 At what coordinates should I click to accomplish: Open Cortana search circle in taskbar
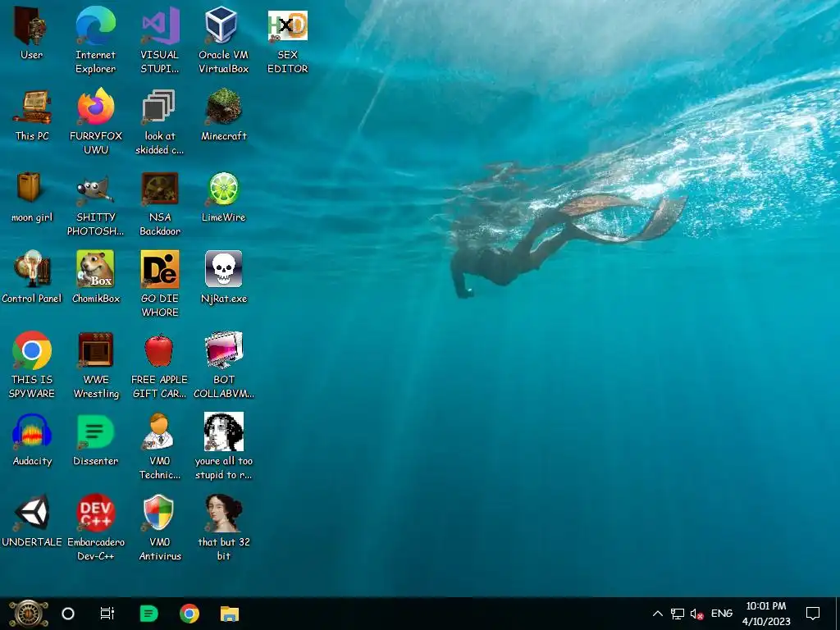68,614
